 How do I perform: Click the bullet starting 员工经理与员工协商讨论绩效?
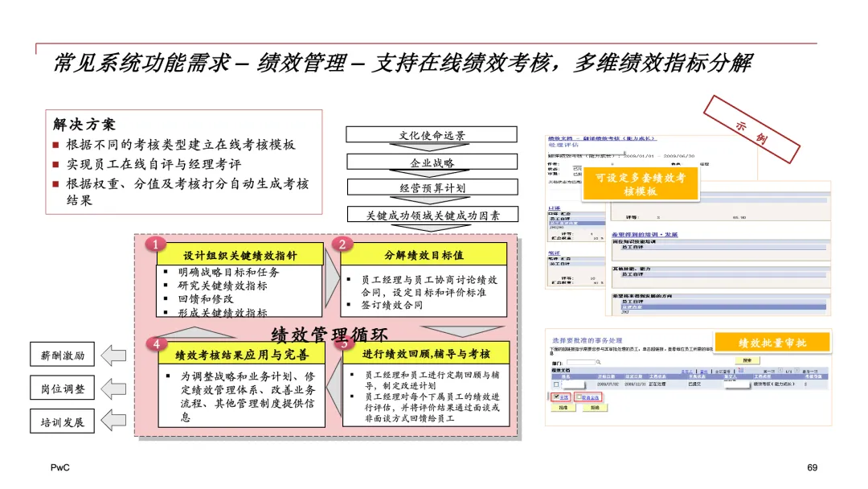429,286
